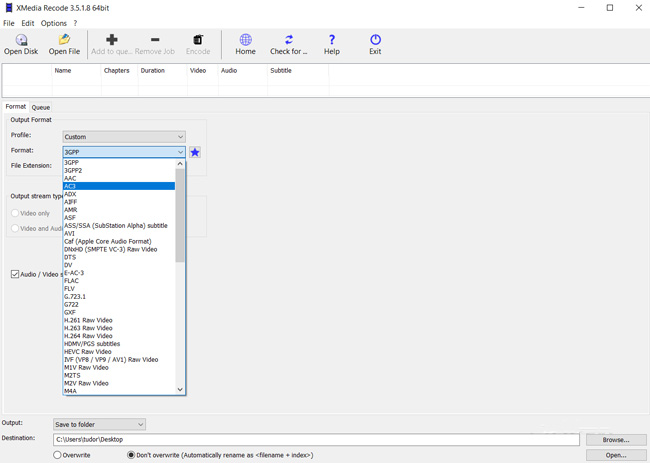
Task: Select E-AC-3 in the format list
Action: tap(119, 273)
